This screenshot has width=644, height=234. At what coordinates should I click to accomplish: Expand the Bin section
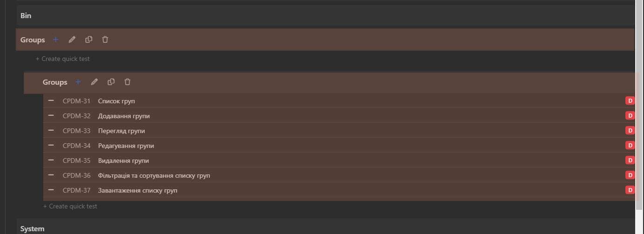26,15
